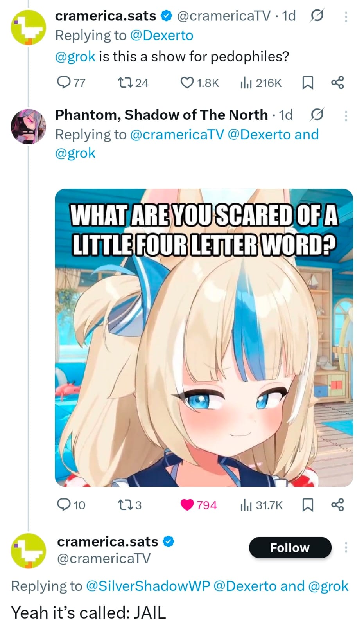Share Phantom's meme tweet
This screenshot has width=364, height=626.
(x=337, y=505)
